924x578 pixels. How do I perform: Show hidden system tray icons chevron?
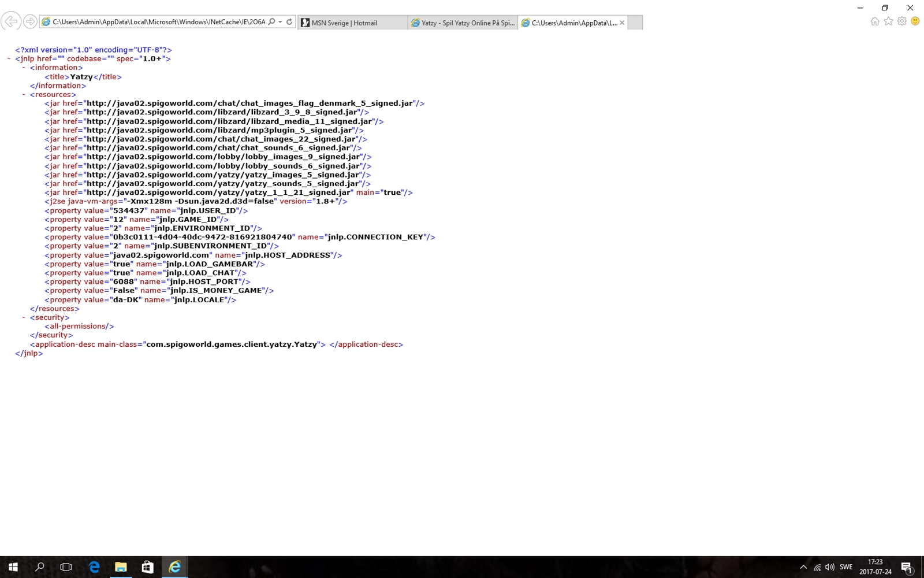point(803,567)
